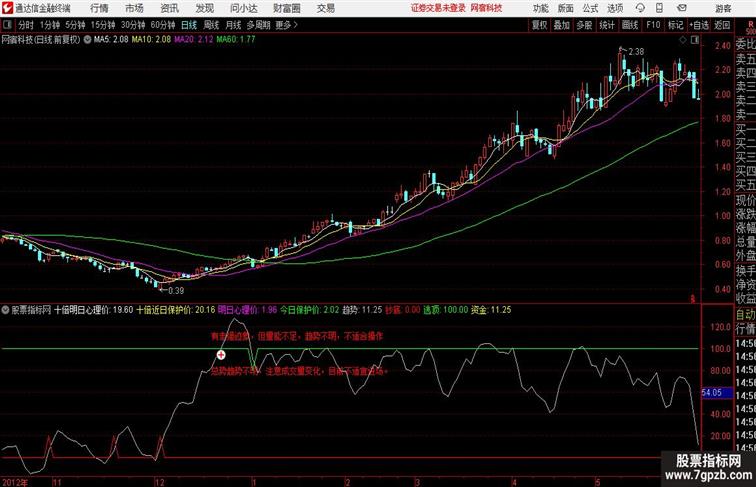This screenshot has width=756, height=487.
Task: Click the 股票指标网 indicator name
Action: point(31,310)
